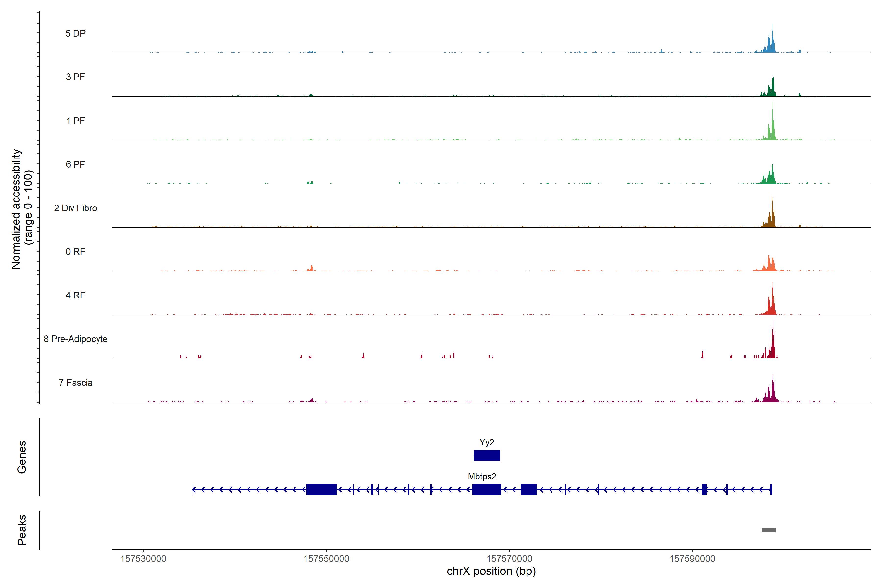
Task: Click the 157590000 axis tick label
Action: pos(692,558)
